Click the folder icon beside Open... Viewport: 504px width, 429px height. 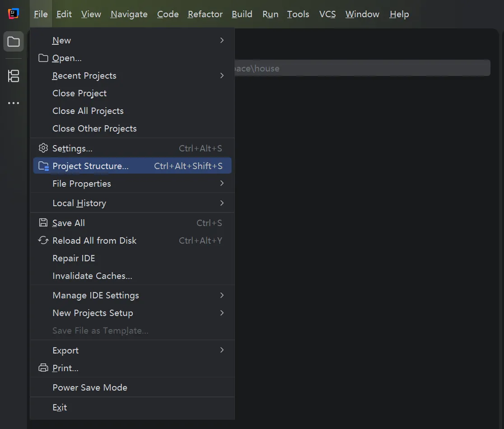43,58
